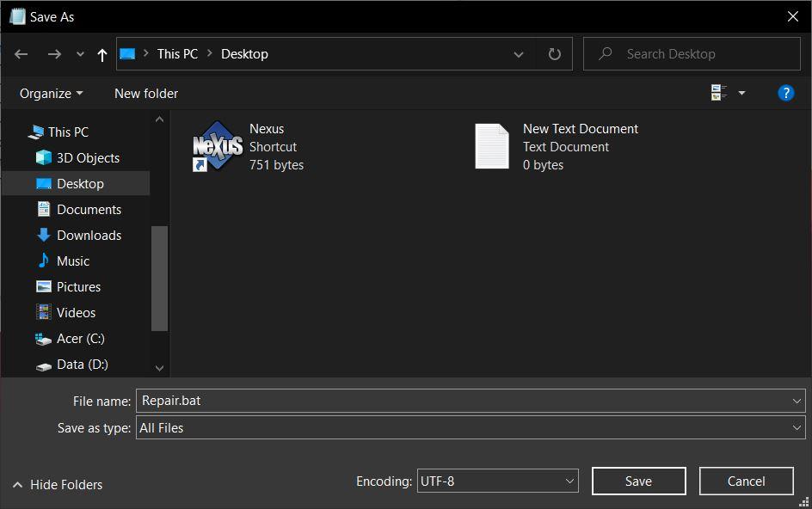Go back with the left arrow
This screenshot has width=812, height=509.
pos(22,54)
